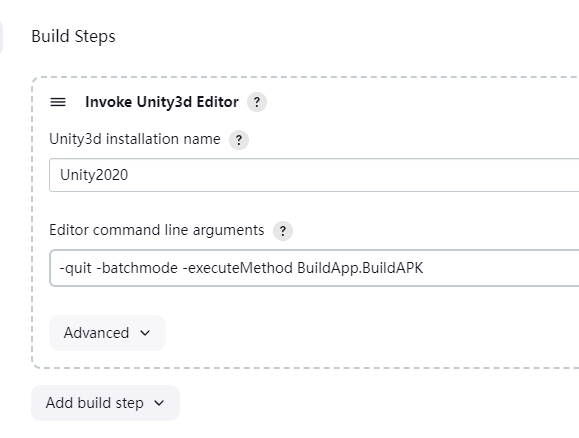This screenshot has height=438, width=579.
Task: Place cursor on -executeMethod argument text
Action: [x=238, y=268]
